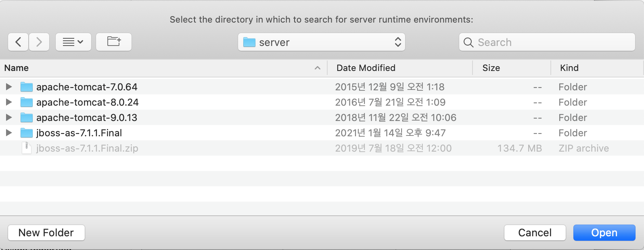The image size is (644, 250).
Task: Select the apache-tomcat-7.0.64 folder name
Action: pyautogui.click(x=87, y=87)
